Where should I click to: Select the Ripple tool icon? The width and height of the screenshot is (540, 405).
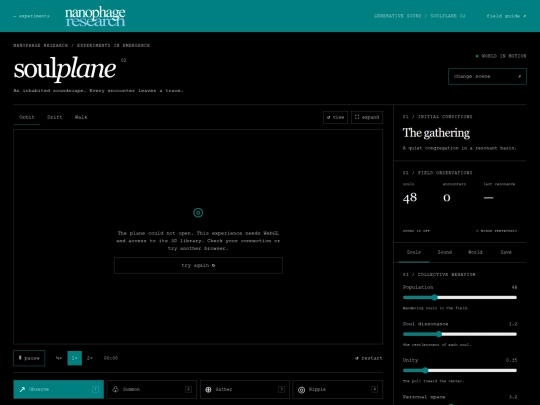click(301, 390)
